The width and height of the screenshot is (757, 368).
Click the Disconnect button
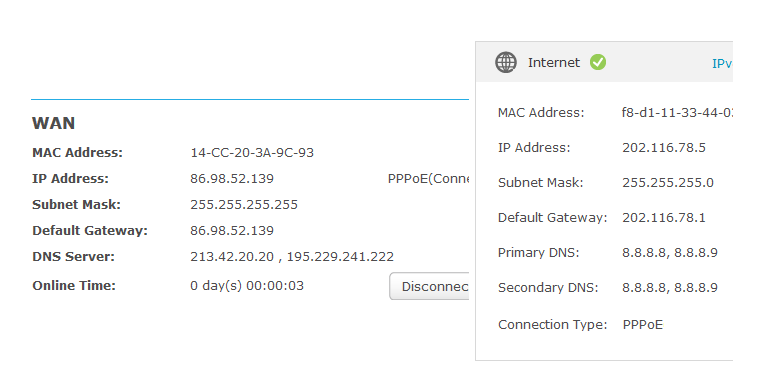click(x=429, y=286)
